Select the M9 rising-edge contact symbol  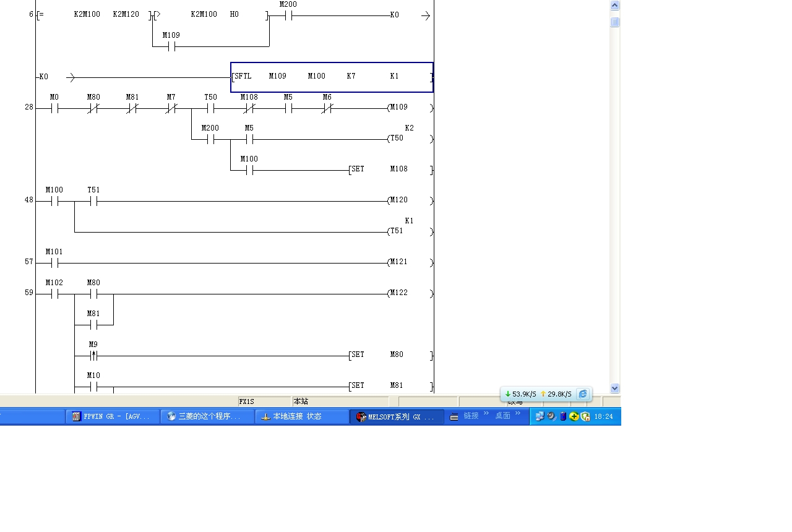click(93, 356)
